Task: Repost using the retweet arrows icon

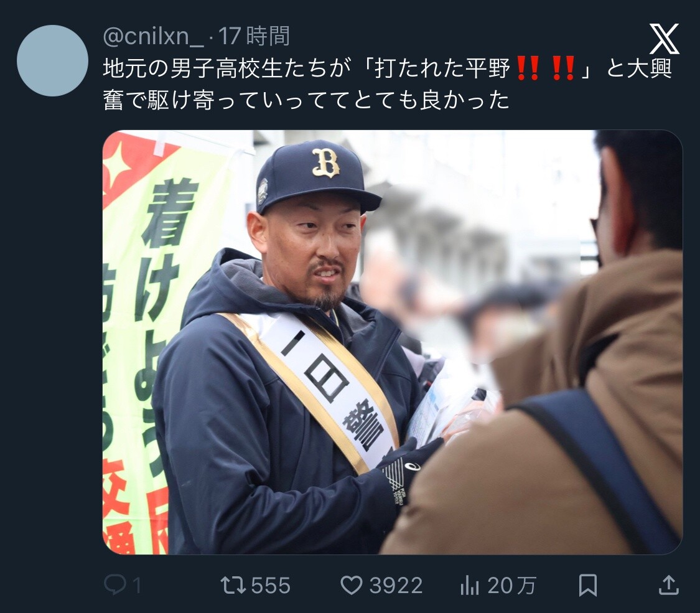Action: (x=233, y=586)
